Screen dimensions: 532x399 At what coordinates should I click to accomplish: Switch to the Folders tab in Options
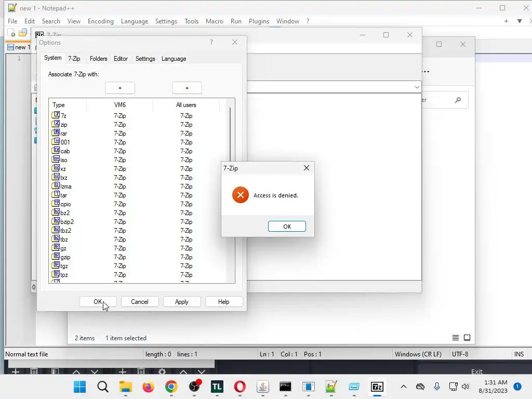(x=98, y=59)
